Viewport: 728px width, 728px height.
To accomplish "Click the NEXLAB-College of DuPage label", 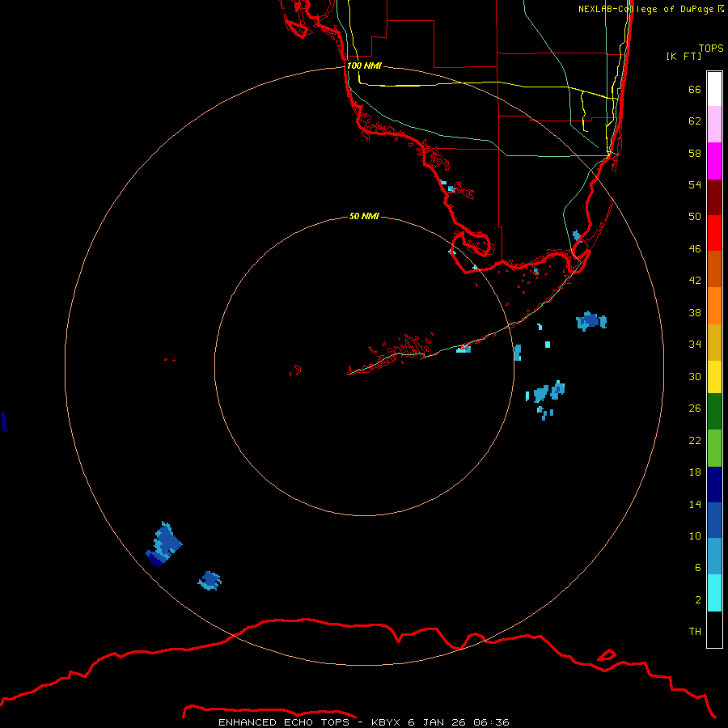I will click(x=650, y=9).
